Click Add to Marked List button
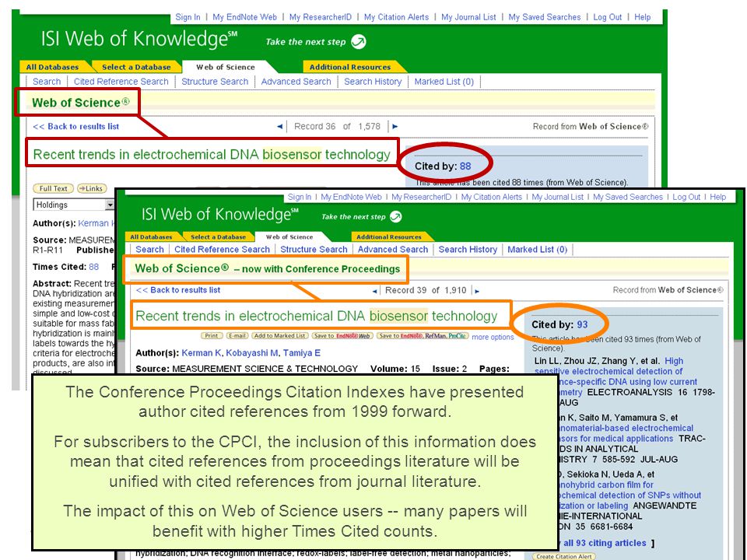The width and height of the screenshot is (747, 560). pos(279,336)
